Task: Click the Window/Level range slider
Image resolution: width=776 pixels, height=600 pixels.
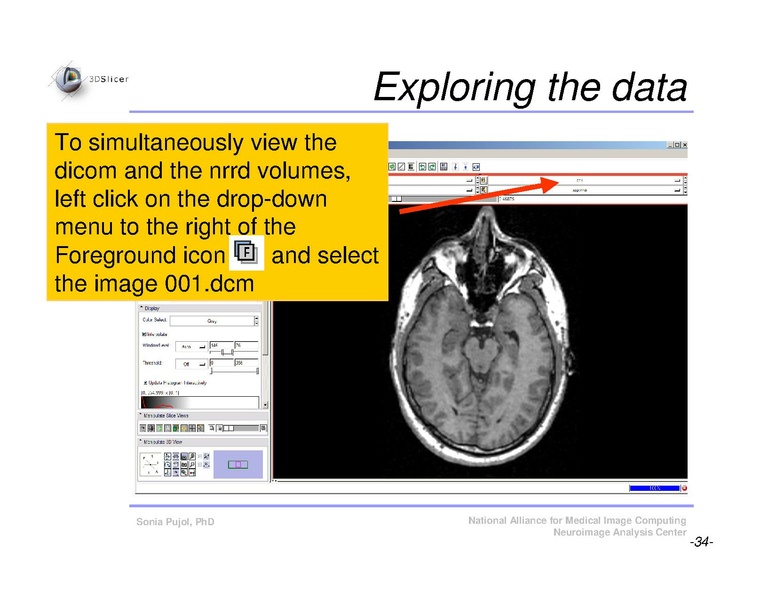Action: pos(234,352)
